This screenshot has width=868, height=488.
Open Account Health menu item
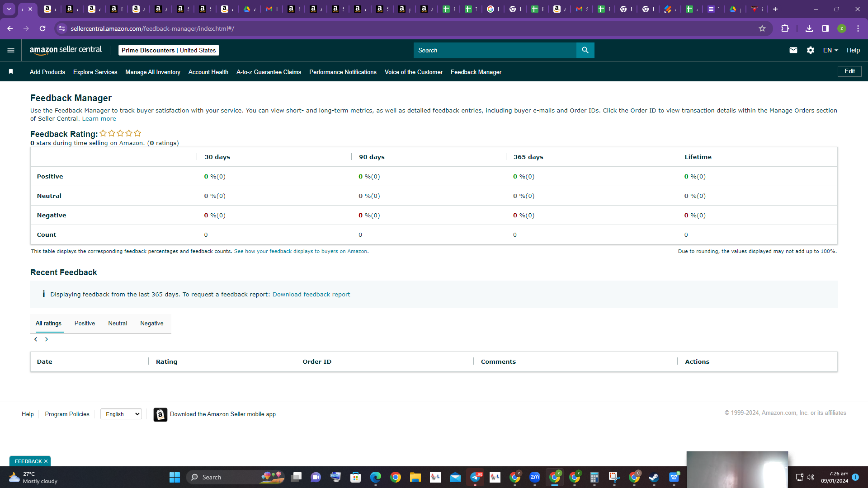tap(208, 72)
